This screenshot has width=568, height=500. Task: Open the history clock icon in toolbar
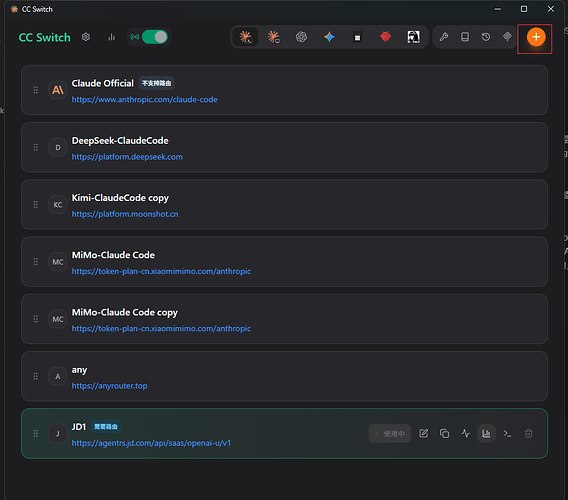tap(486, 37)
